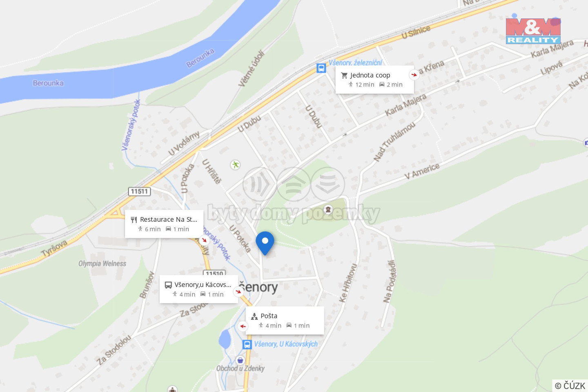The width and height of the screenshot is (588, 392).
Task: Open the Jednota coop info card
Action: click(x=374, y=80)
